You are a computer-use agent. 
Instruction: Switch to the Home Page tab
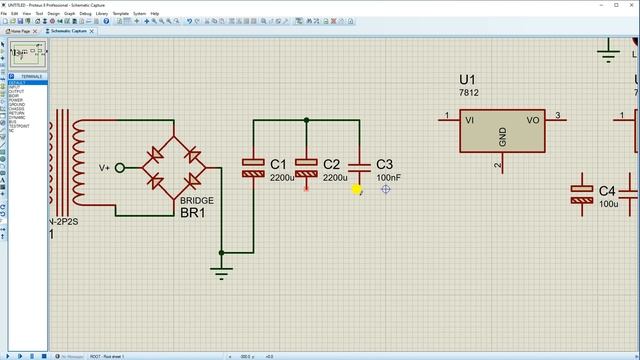19,31
